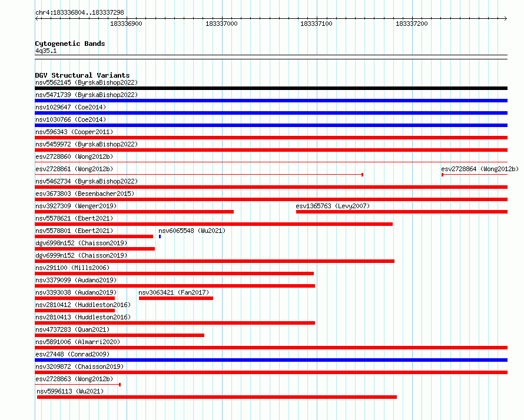Click the red esv3673803 variant bar
The image size is (524, 420).
click(271, 199)
